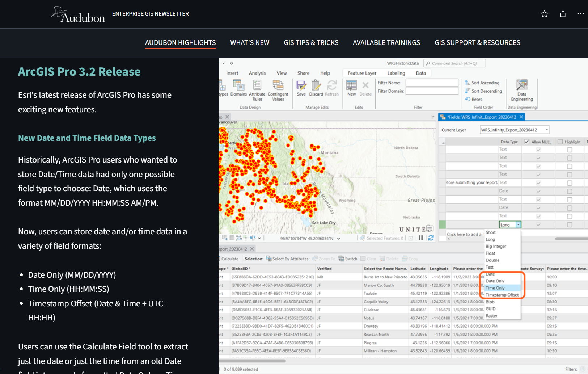Close the Fields: WRS_Infinit..Export tab
The height and width of the screenshot is (374, 588).
(x=521, y=117)
